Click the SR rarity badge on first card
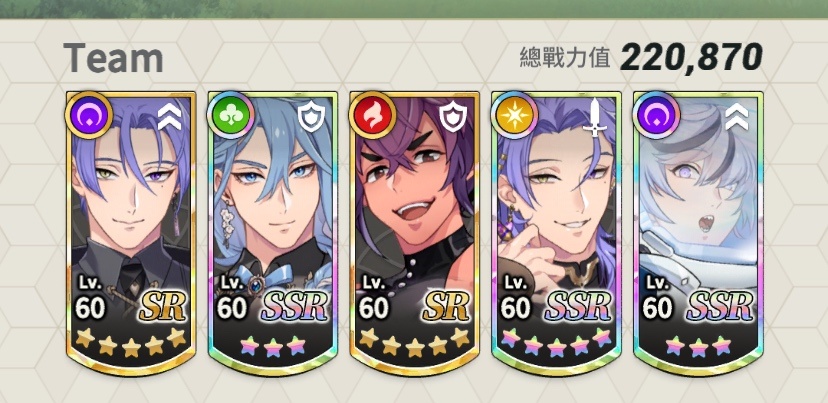 pos(163,305)
